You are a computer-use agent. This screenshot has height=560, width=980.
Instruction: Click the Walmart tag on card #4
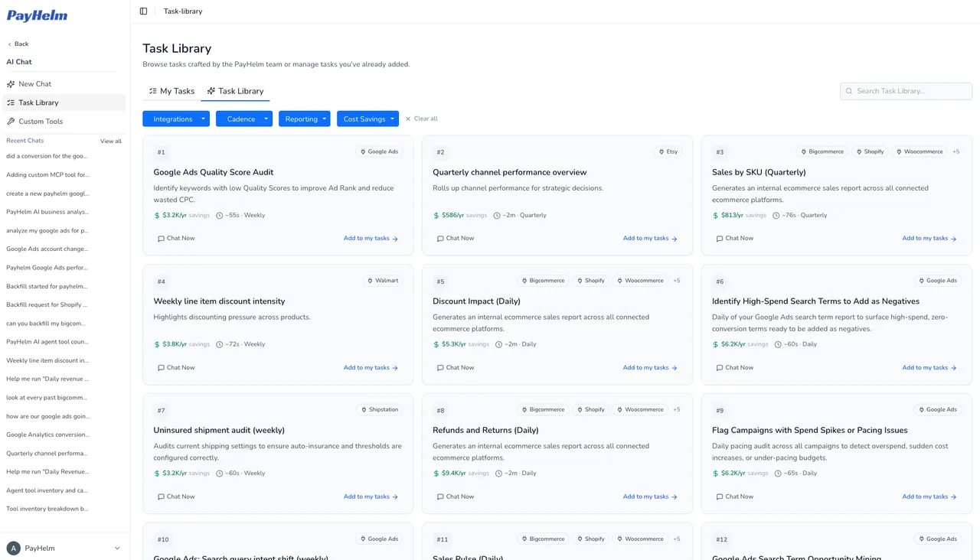pos(383,281)
